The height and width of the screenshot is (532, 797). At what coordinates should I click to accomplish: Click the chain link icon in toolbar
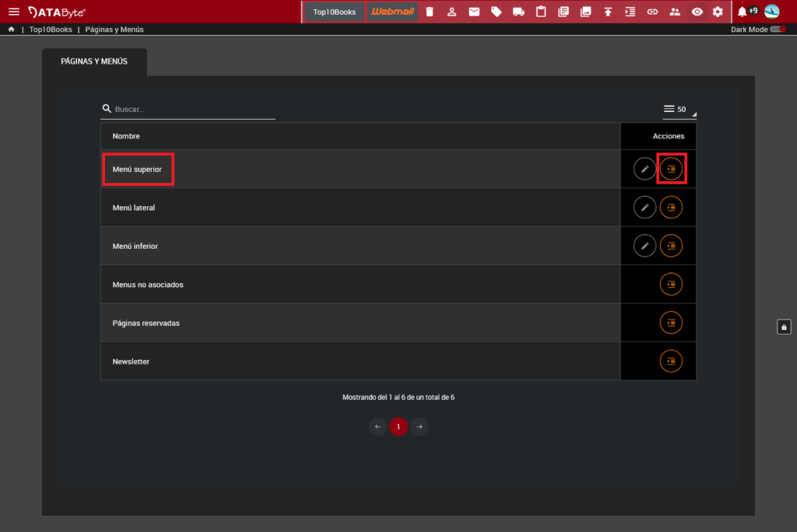click(x=652, y=12)
